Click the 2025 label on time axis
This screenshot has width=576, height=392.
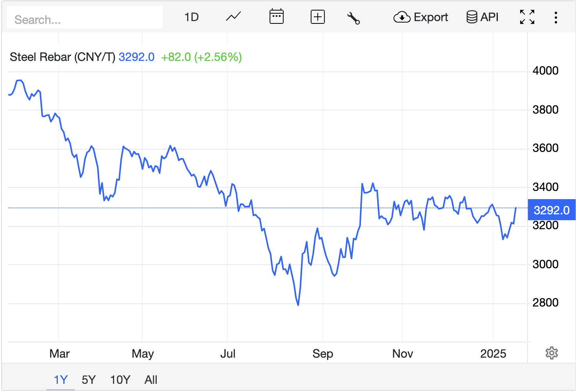pyautogui.click(x=493, y=353)
